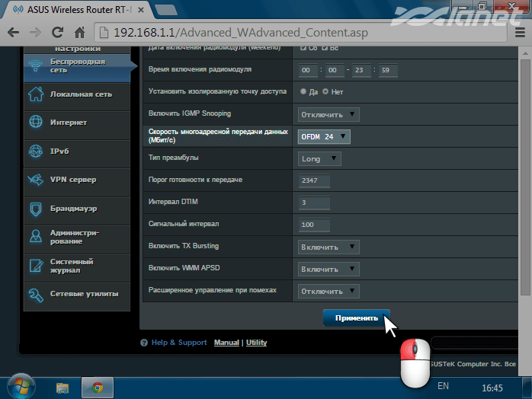Image resolution: width=532 pixels, height=399 pixels.
Task: Toggle the Вс weekend day checkbox
Action: pos(325,48)
